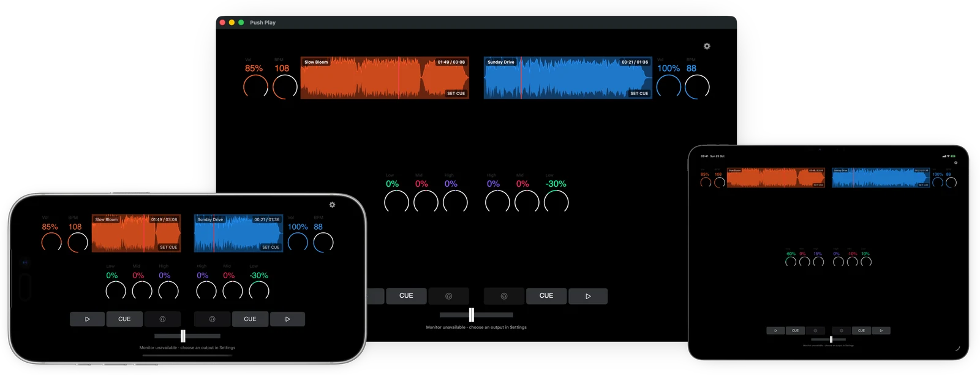Screen dimensions: 980x375
Task: Click the 85% volume knob in Mac window
Action: coord(256,87)
